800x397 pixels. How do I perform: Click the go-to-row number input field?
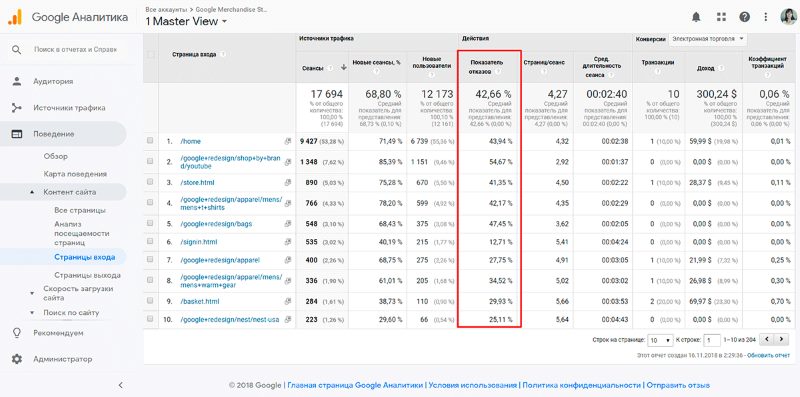pyautogui.click(x=712, y=340)
